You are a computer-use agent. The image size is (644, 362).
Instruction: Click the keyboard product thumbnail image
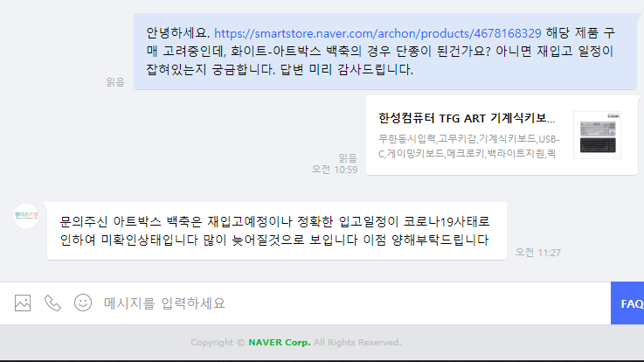[x=597, y=136]
